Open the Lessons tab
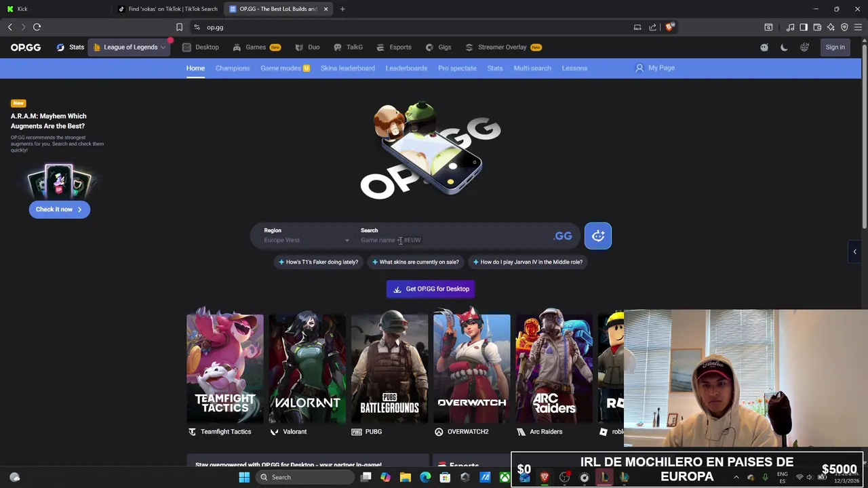Image resolution: width=868 pixels, height=488 pixels. tap(574, 68)
